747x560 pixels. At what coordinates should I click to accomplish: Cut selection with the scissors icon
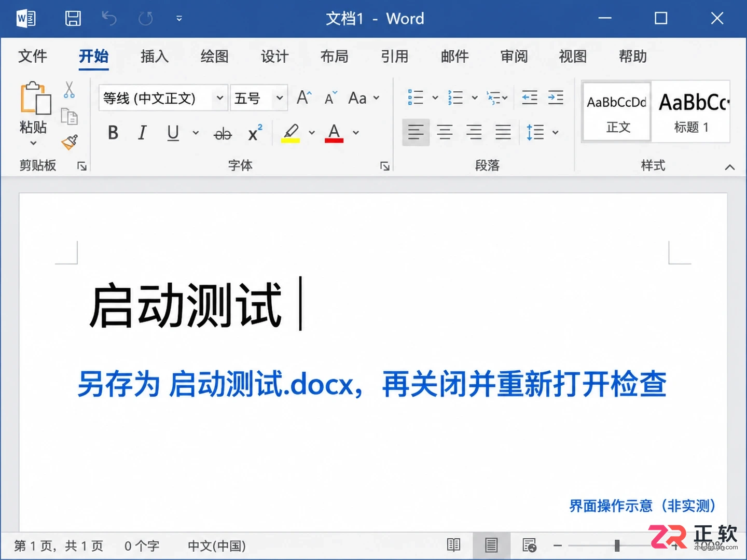pos(69,90)
